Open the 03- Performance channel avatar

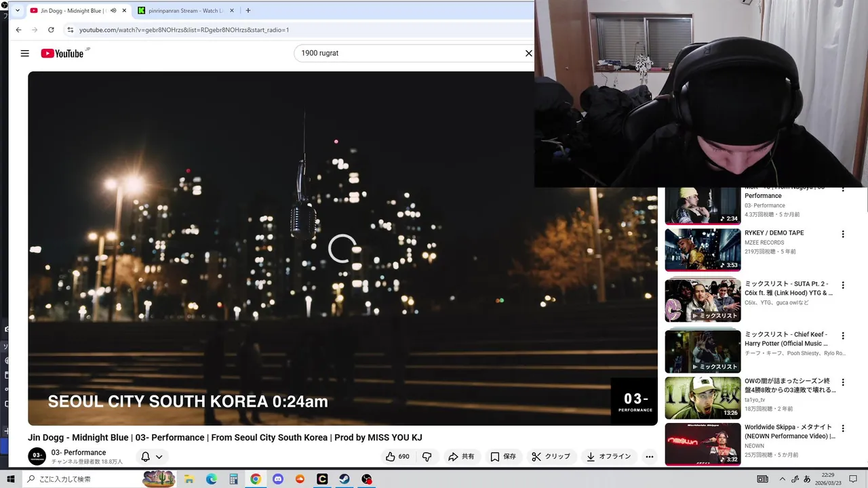[x=37, y=456]
